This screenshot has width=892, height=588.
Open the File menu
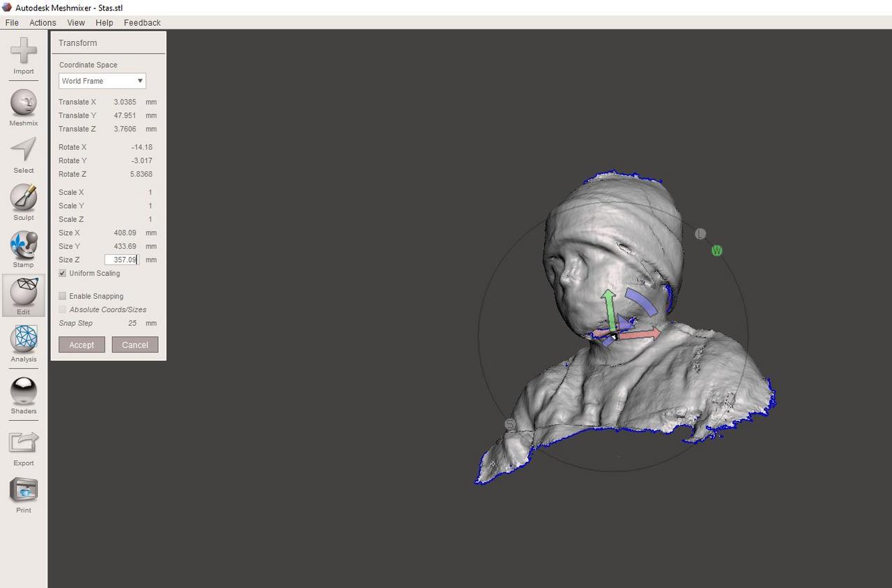click(12, 22)
